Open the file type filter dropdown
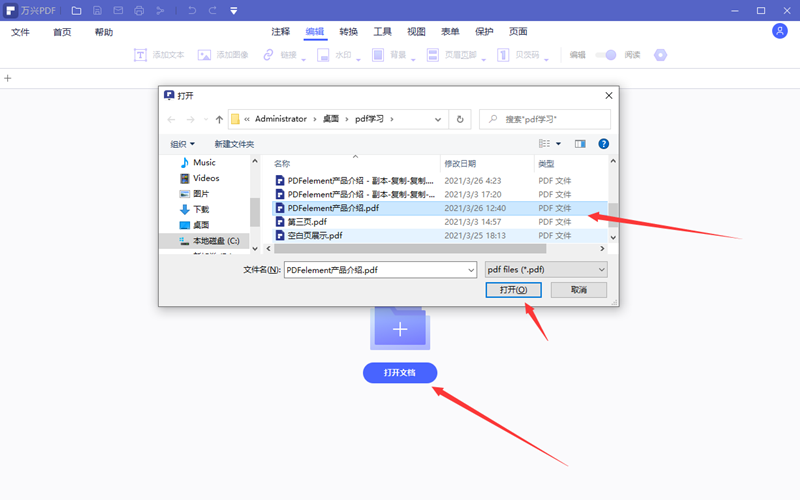Image resolution: width=800 pixels, height=500 pixels. click(x=545, y=269)
